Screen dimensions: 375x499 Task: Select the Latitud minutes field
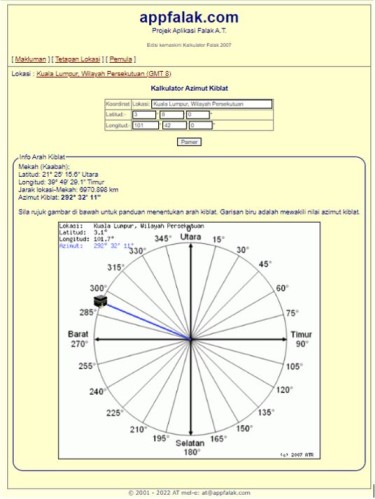click(171, 115)
